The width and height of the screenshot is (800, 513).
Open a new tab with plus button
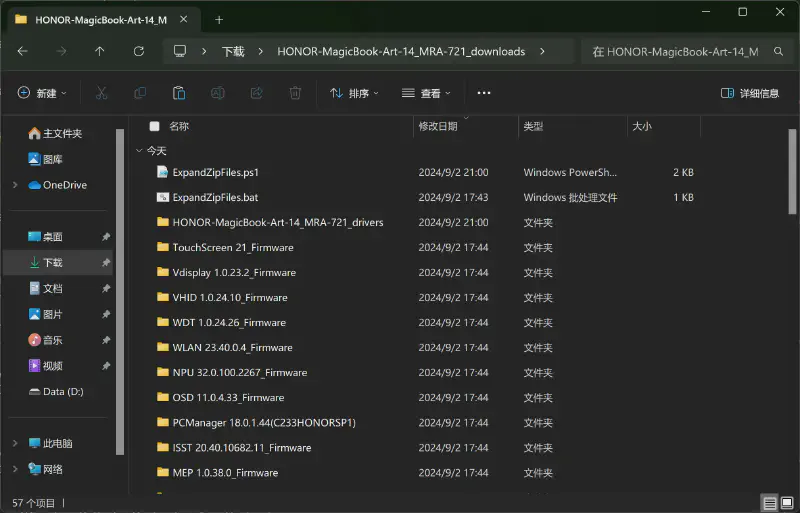click(219, 19)
